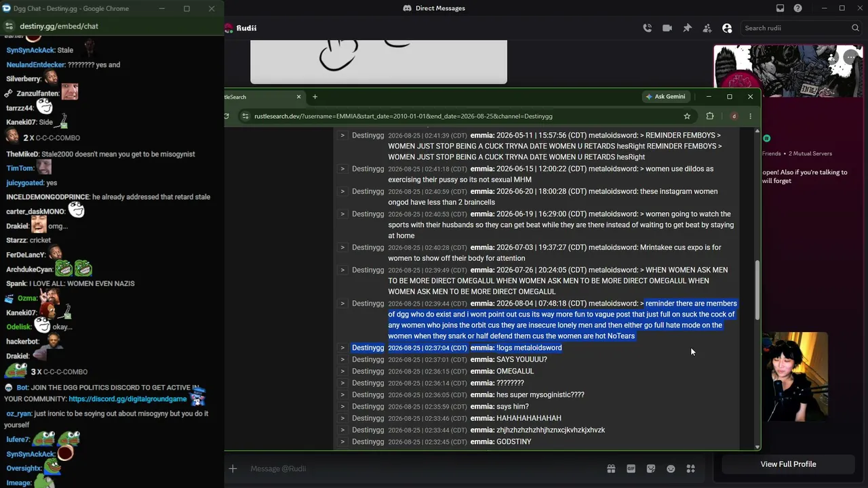
Task: Click the '????????' message by emmia
Action: click(510, 383)
